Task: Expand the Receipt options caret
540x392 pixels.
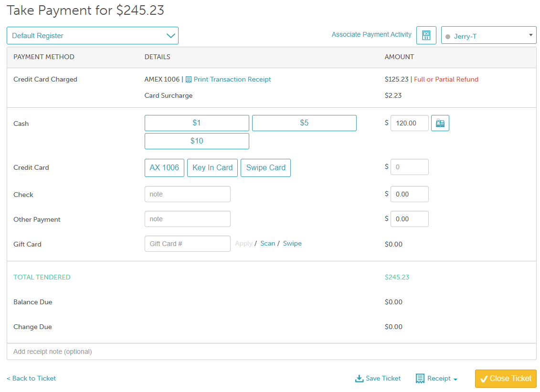Action: pyautogui.click(x=455, y=379)
